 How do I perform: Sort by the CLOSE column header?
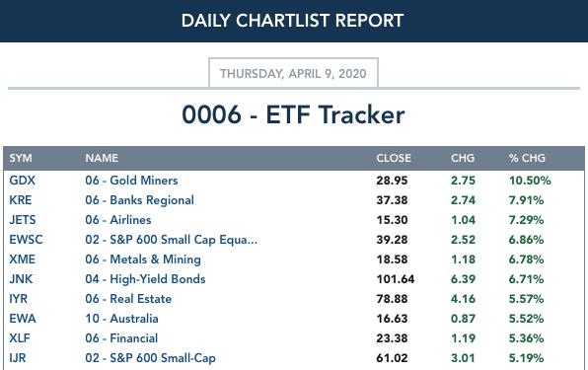coord(394,158)
